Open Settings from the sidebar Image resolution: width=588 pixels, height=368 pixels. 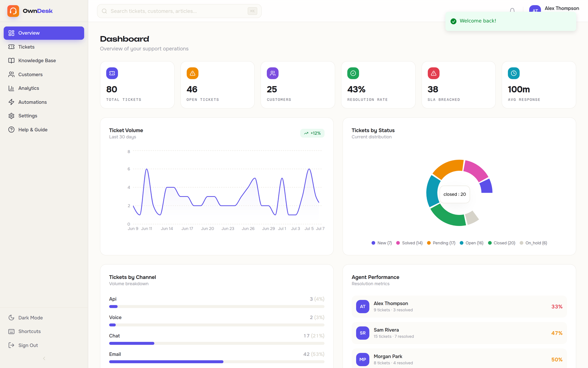pos(44,116)
